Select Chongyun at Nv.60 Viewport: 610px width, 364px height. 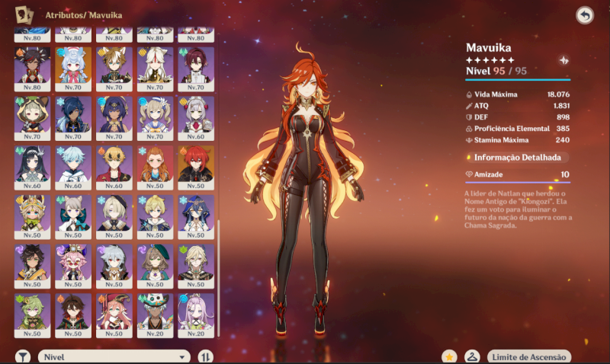click(73, 168)
